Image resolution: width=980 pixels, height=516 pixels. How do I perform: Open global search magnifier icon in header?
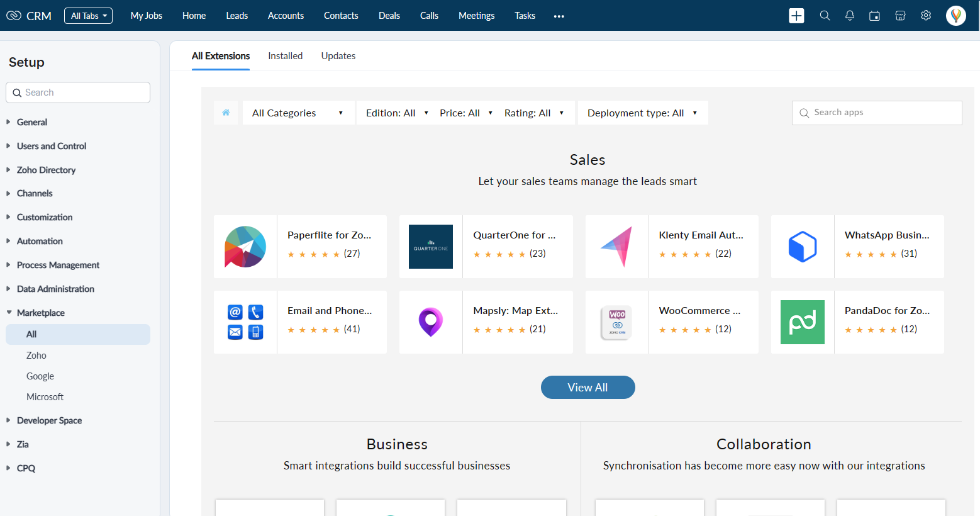tap(825, 16)
